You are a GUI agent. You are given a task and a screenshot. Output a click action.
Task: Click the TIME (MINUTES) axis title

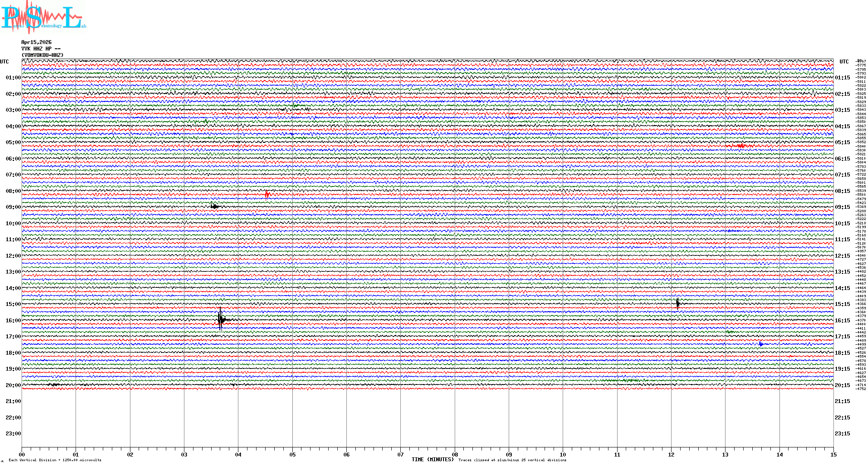click(432, 460)
